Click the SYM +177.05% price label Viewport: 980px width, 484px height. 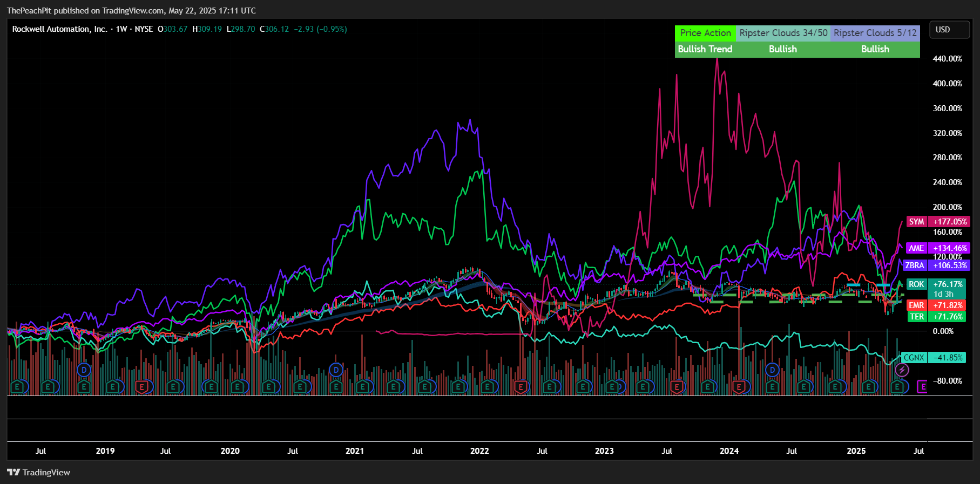tap(938, 222)
